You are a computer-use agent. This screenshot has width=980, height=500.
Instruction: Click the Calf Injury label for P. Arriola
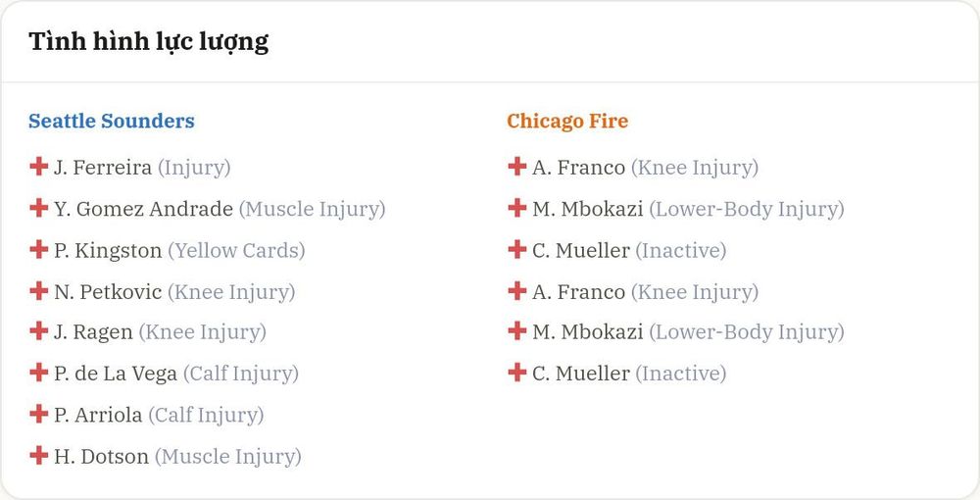206,415
